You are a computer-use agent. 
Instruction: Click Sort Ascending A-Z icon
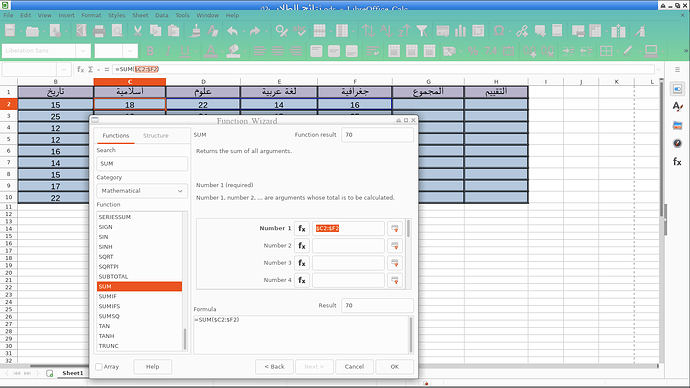[386, 31]
